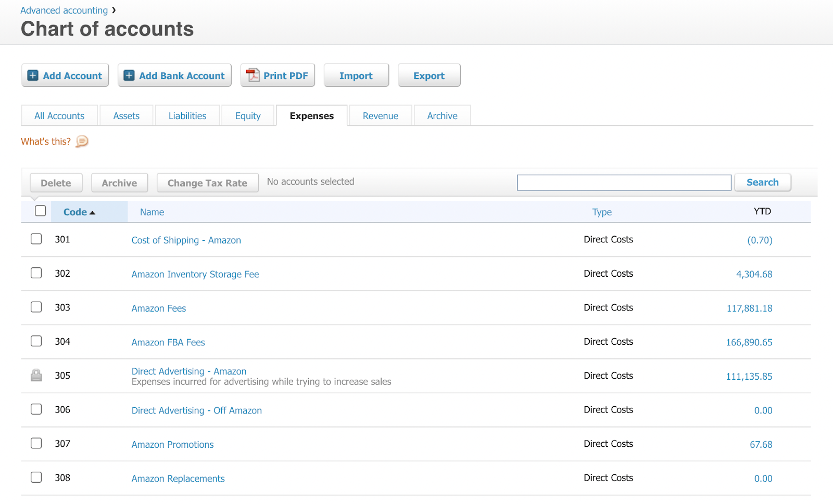Select the Expenses tab
Viewport: 833px width, 504px height.
(312, 115)
